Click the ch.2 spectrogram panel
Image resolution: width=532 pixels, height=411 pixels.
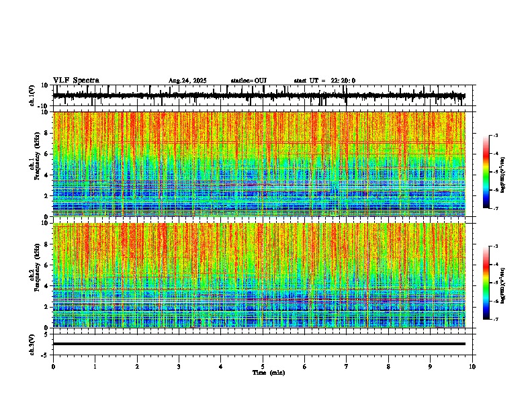pos(259,275)
